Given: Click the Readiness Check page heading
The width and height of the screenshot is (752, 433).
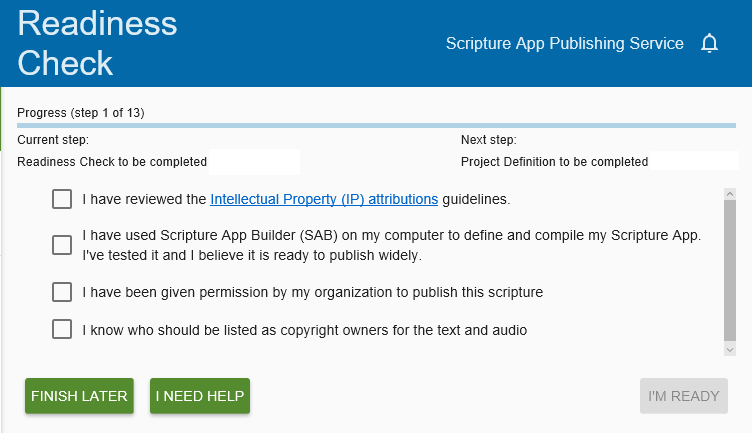Looking at the screenshot, I should [97, 43].
